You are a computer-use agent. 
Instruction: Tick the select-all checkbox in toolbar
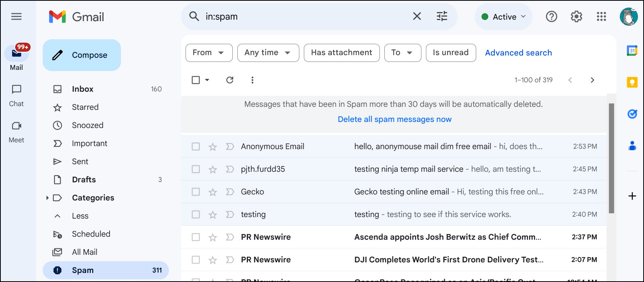(196, 80)
